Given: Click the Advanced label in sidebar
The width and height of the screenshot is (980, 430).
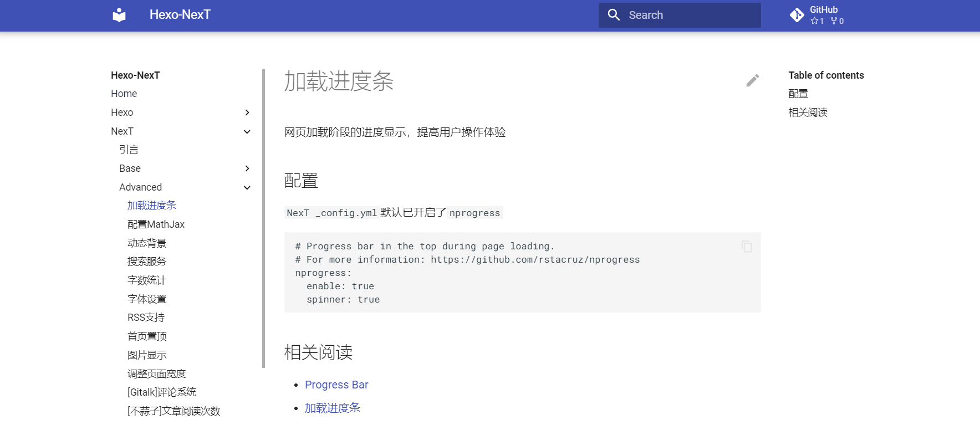Looking at the screenshot, I should pos(140,187).
